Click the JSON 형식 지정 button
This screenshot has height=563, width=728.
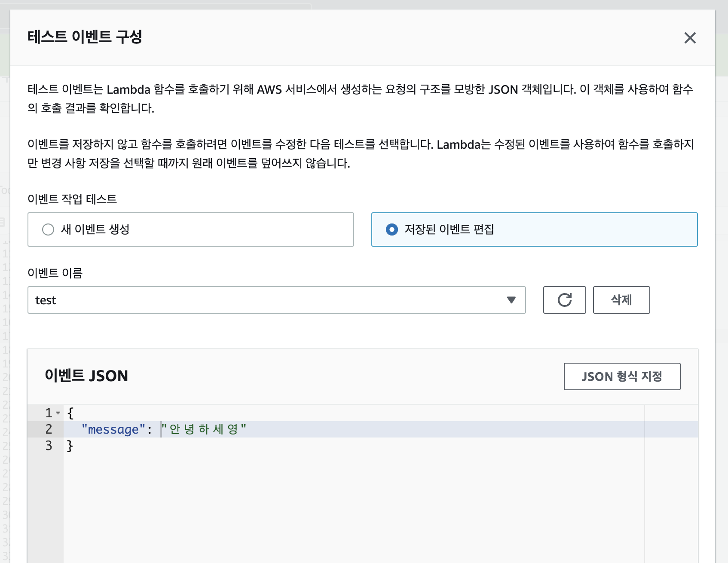pos(622,376)
